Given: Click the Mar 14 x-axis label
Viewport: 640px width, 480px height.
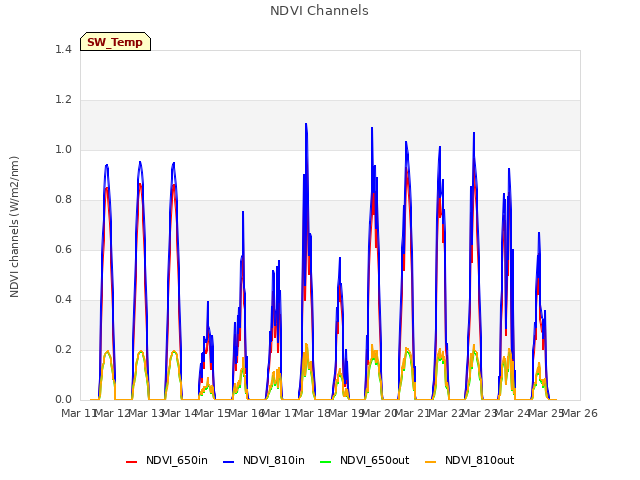Looking at the screenshot, I should pyautogui.click(x=180, y=413).
